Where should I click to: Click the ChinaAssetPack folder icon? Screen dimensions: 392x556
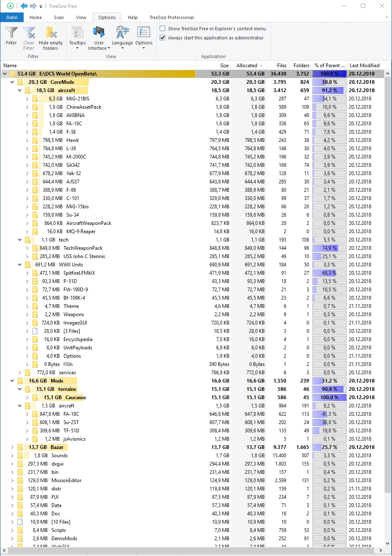click(x=35, y=107)
